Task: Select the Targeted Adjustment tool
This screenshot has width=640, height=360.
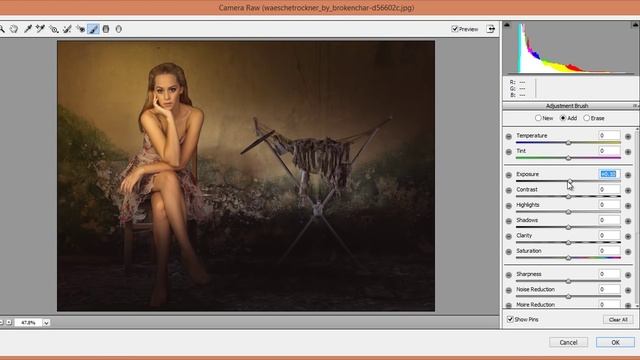Action: [54, 29]
